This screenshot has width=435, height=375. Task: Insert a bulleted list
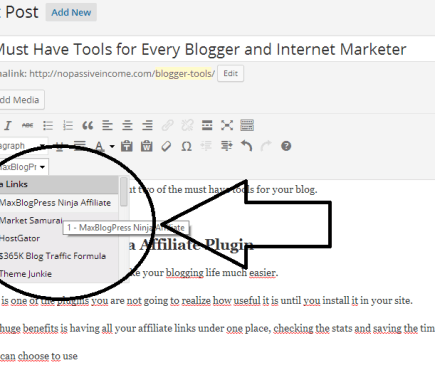click(48, 126)
